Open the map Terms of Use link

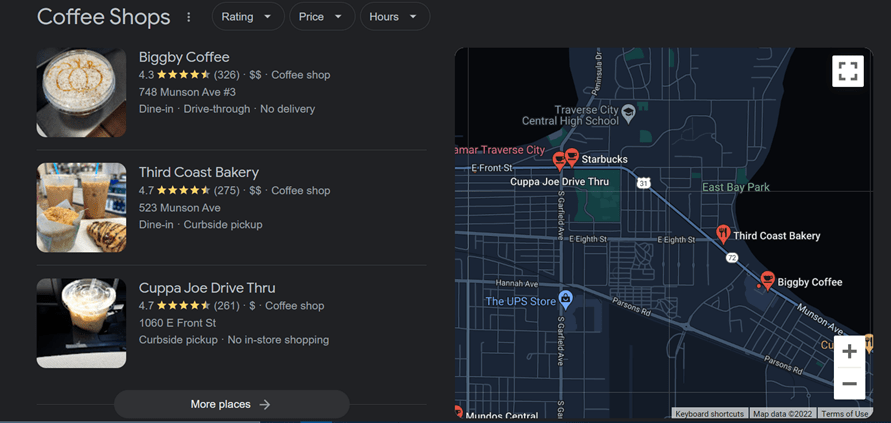coord(845,414)
